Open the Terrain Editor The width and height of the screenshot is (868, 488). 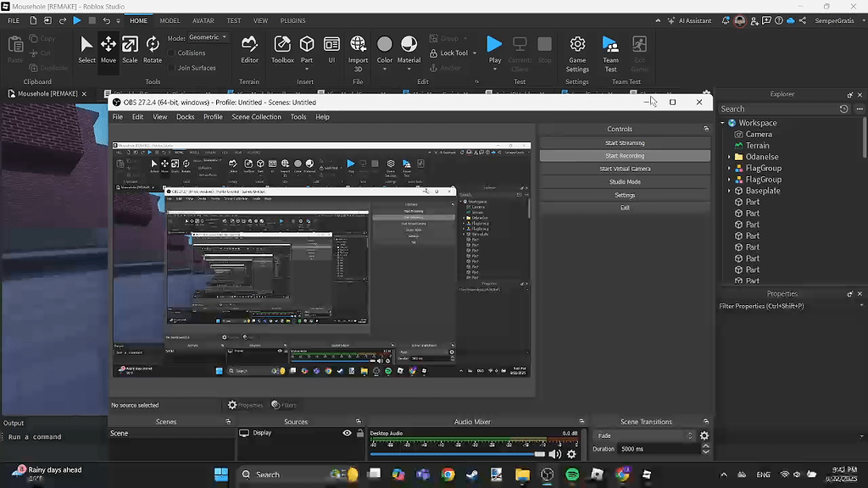(x=249, y=49)
